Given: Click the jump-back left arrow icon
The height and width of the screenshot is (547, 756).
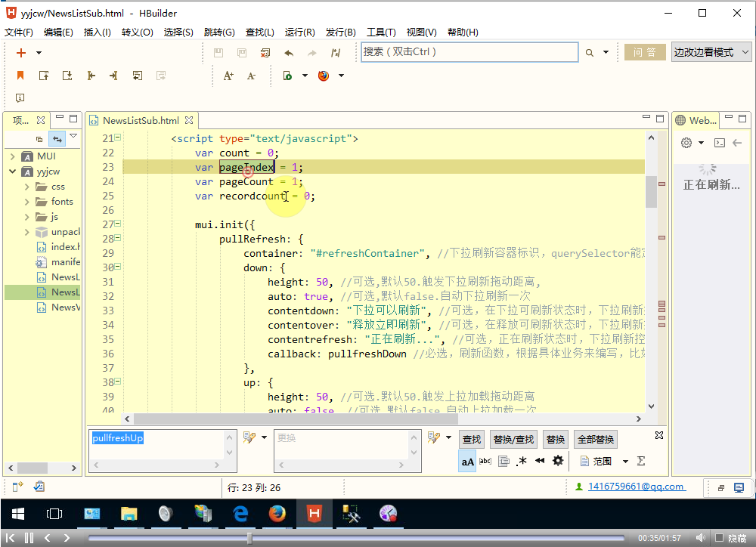Looking at the screenshot, I should click(x=91, y=76).
